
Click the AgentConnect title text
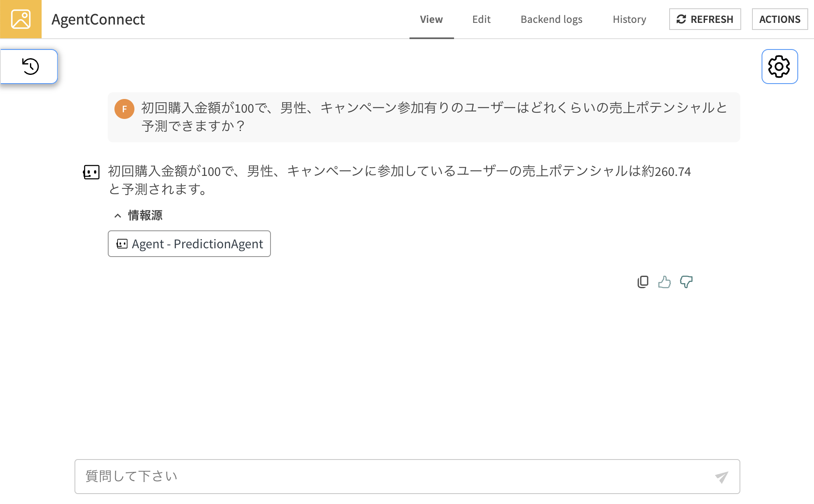pos(98,19)
